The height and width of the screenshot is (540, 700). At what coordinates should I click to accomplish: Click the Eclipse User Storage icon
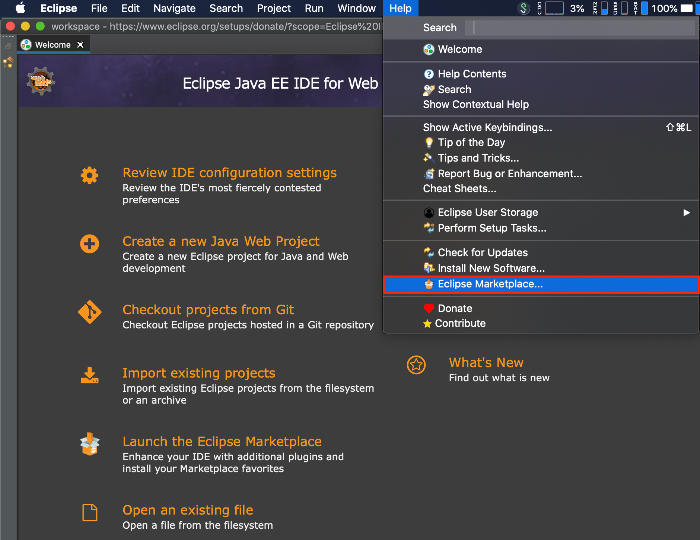point(429,212)
